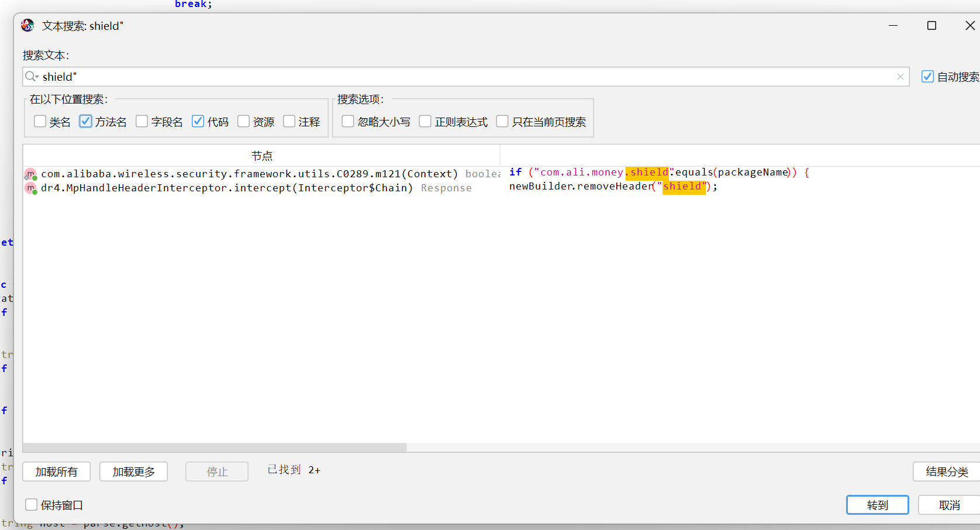Enable the 资源 checkbox
Viewport: 980px width, 530px height.
click(243, 121)
